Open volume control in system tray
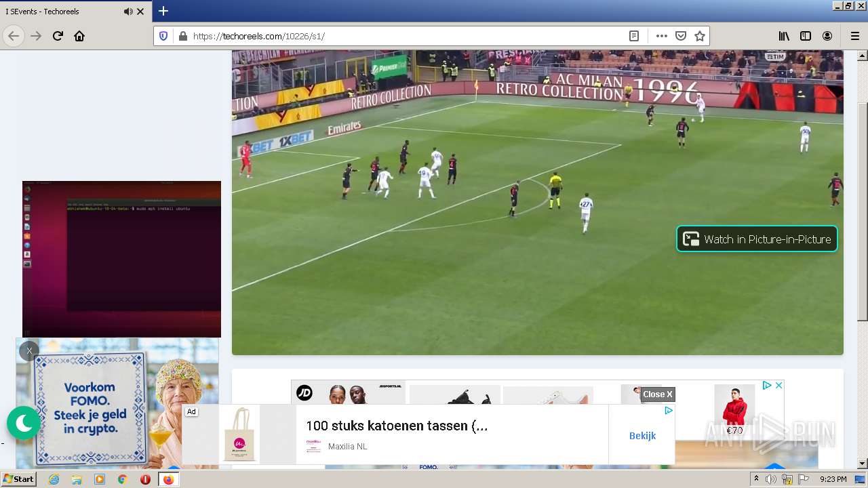This screenshot has width=868, height=488. coord(771,479)
